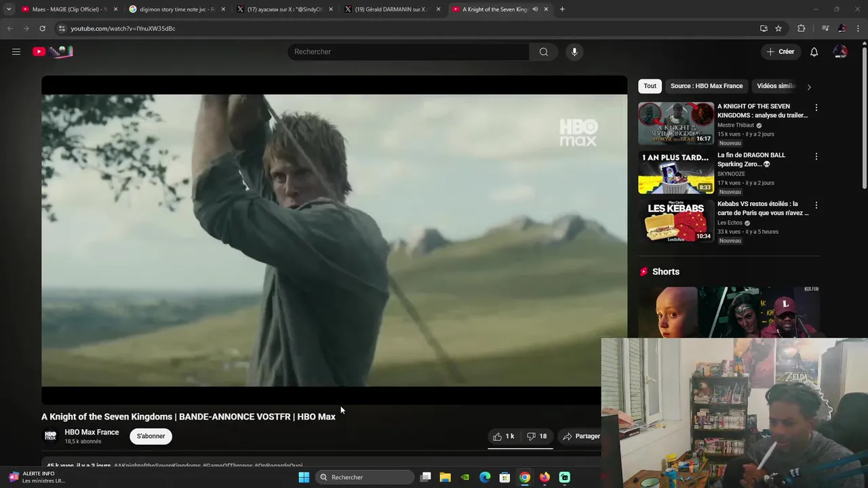The height and width of the screenshot is (488, 868).
Task: Click the Windows taskbar Rechercher search box
Action: point(366,477)
